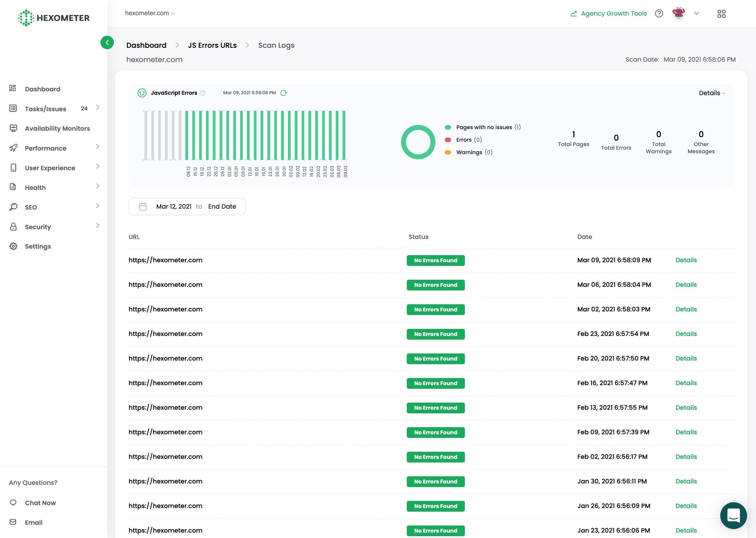Click the green Pages with no issues legend dot
Image resolution: width=756 pixels, height=538 pixels.
pos(448,127)
